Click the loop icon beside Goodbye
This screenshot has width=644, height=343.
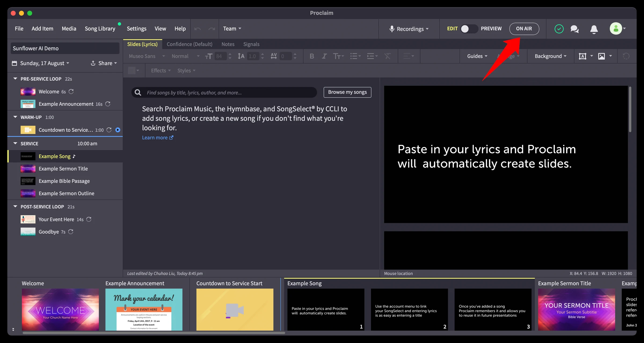click(x=71, y=232)
